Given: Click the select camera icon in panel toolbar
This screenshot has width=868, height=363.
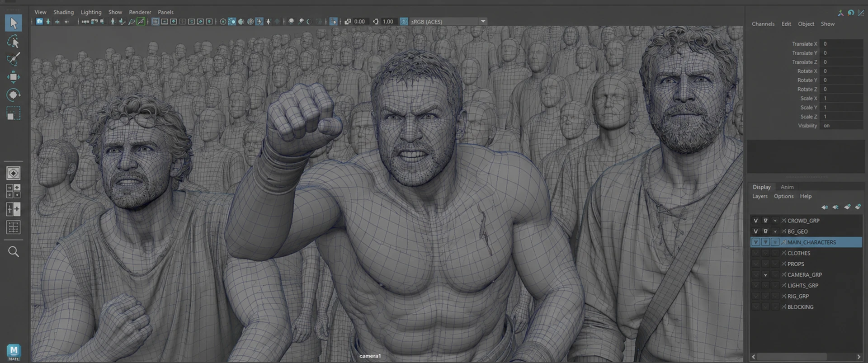Looking at the screenshot, I should click(39, 21).
